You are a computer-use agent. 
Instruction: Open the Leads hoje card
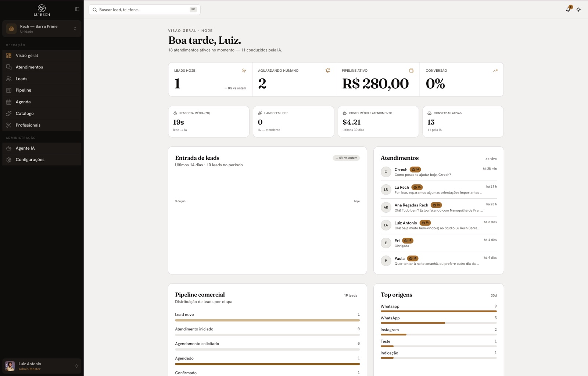[210, 79]
